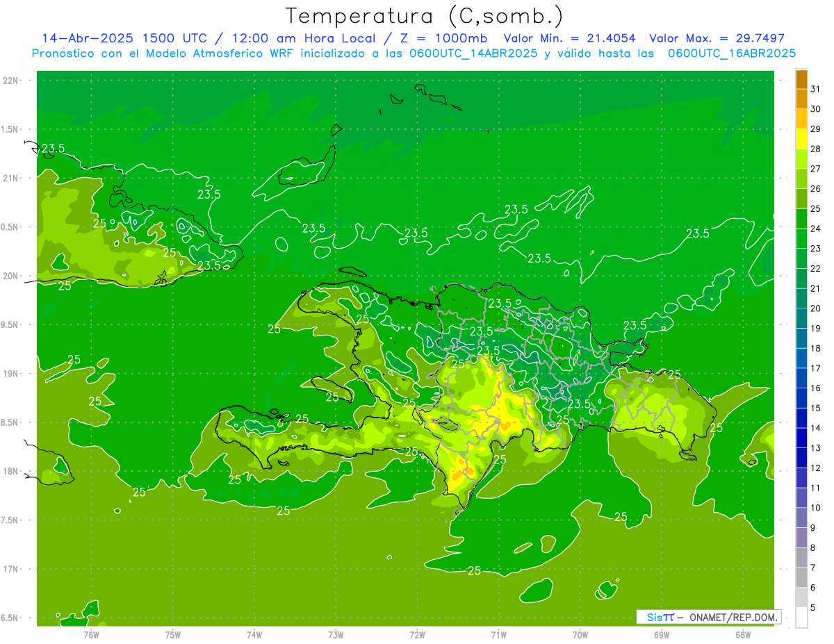Click latitude axis label '17N'
The height and width of the screenshot is (644, 834).
11,569
